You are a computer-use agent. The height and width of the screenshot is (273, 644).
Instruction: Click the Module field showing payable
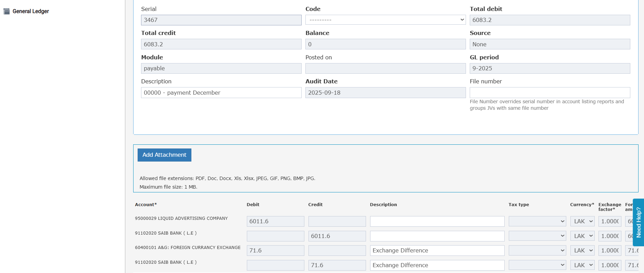(221, 68)
